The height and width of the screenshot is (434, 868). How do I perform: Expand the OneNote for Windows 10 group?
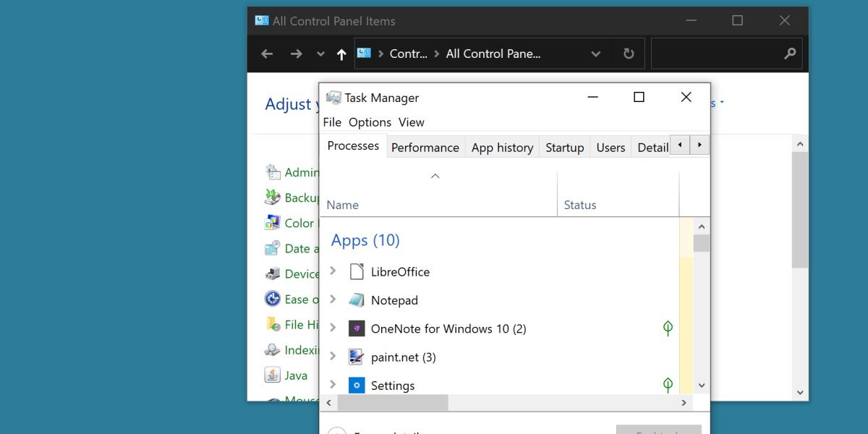point(333,328)
